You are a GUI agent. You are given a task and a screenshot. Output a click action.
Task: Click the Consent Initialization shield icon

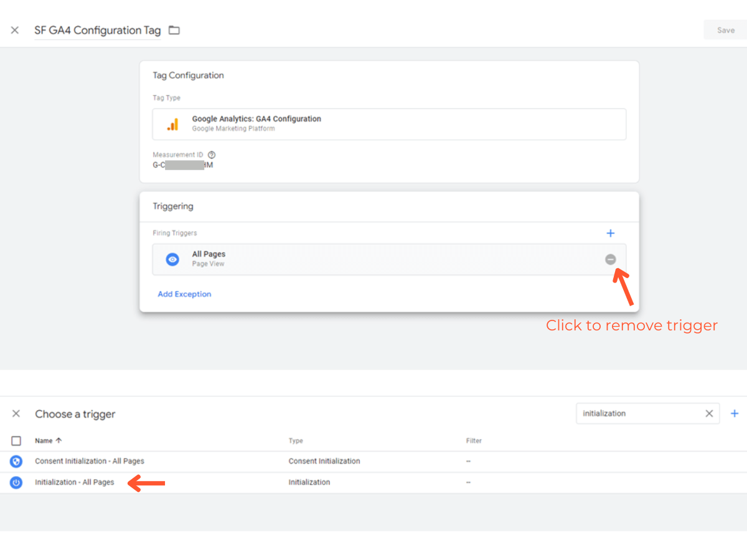[16, 462]
